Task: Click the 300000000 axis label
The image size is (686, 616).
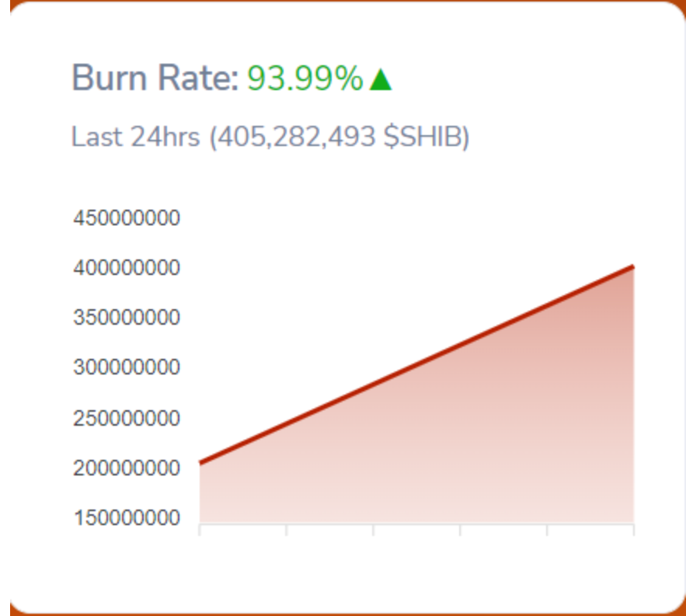Action: pos(127,367)
